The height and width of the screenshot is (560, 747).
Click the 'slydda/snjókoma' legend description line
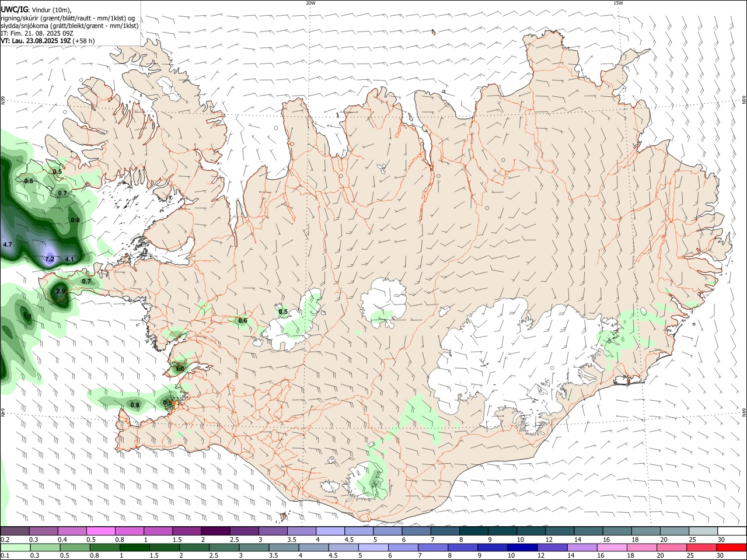69,26
